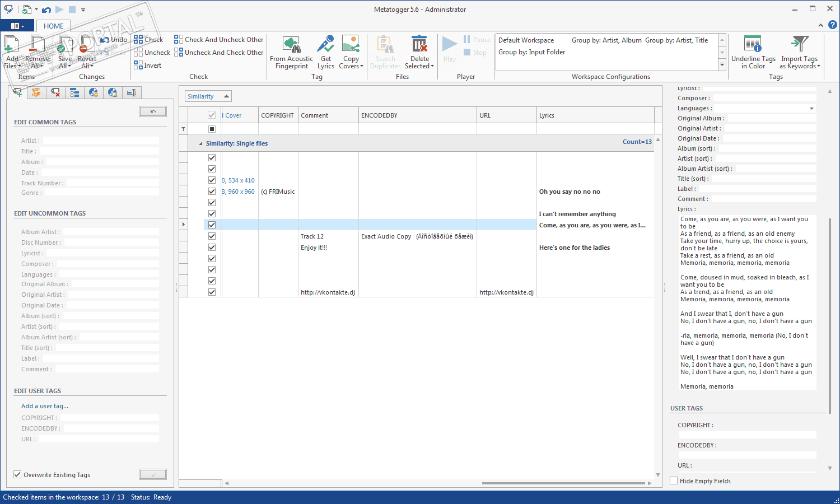The height and width of the screenshot is (504, 840).
Task: Uncheck the row with cover 534 x 410
Action: coord(212,180)
